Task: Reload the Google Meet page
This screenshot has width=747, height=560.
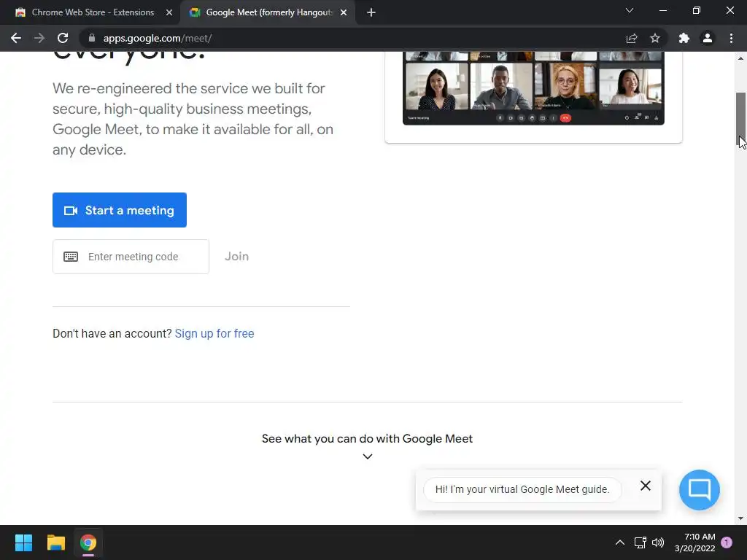Action: (x=63, y=38)
